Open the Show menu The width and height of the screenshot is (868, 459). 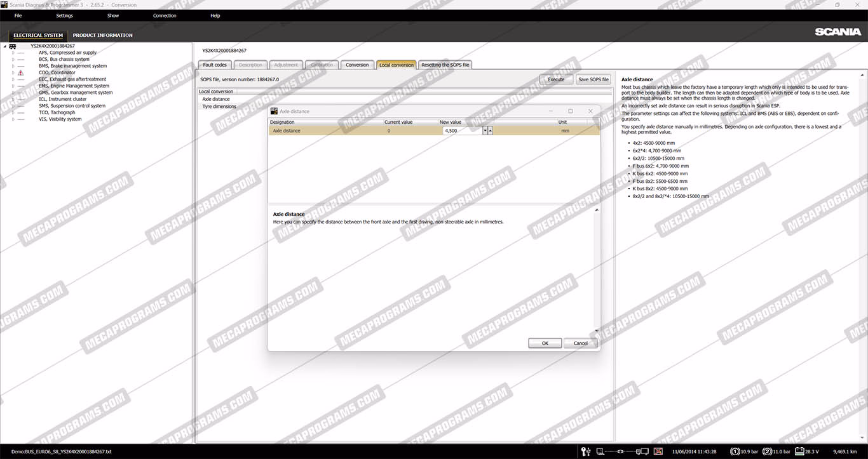(113, 15)
